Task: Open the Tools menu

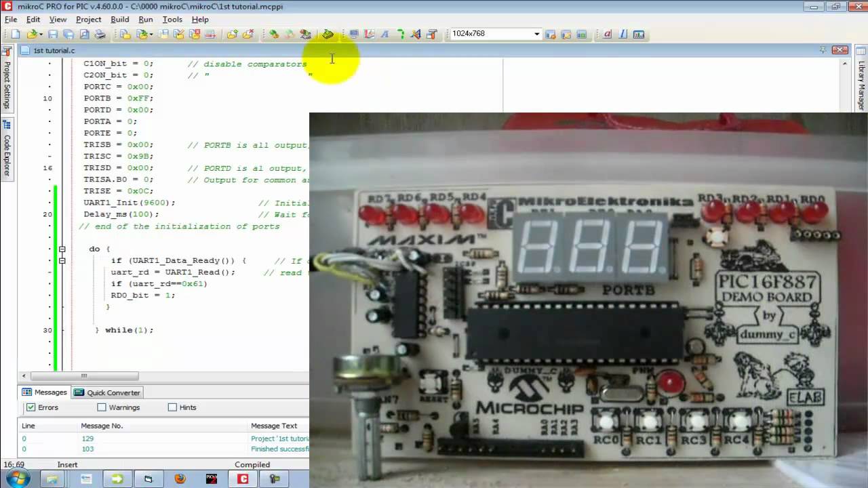Action: [x=172, y=20]
